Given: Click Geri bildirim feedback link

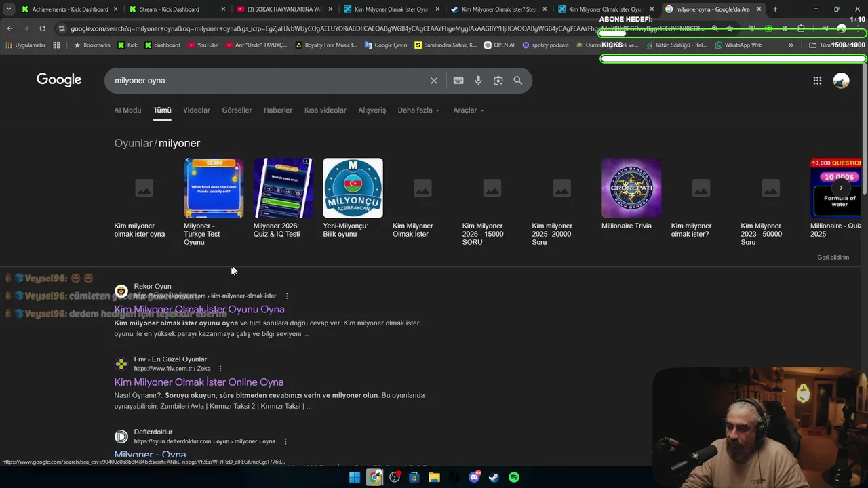Looking at the screenshot, I should tap(833, 258).
